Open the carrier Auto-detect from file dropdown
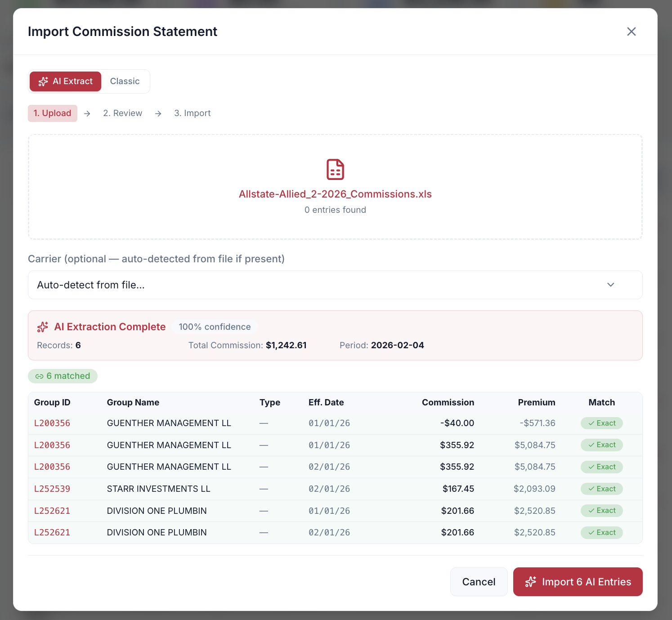Image resolution: width=672 pixels, height=620 pixels. click(335, 285)
